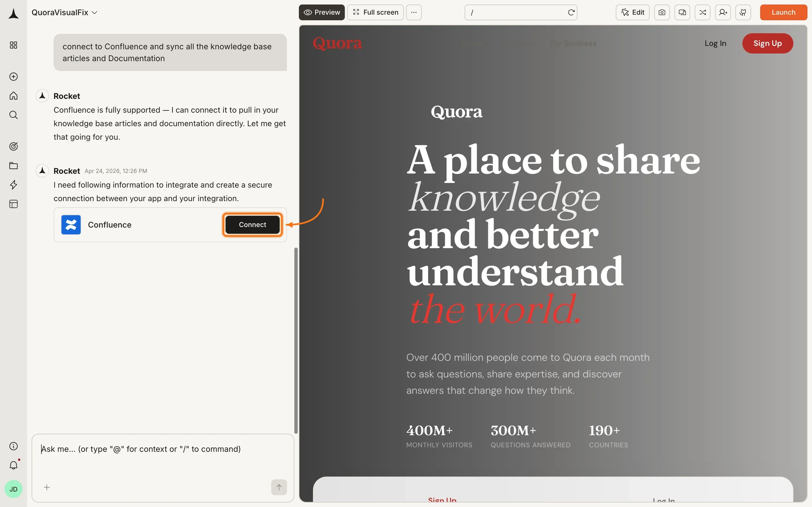Image resolution: width=812 pixels, height=507 pixels.
Task: Open the more options menu beside Full screen
Action: (x=413, y=12)
